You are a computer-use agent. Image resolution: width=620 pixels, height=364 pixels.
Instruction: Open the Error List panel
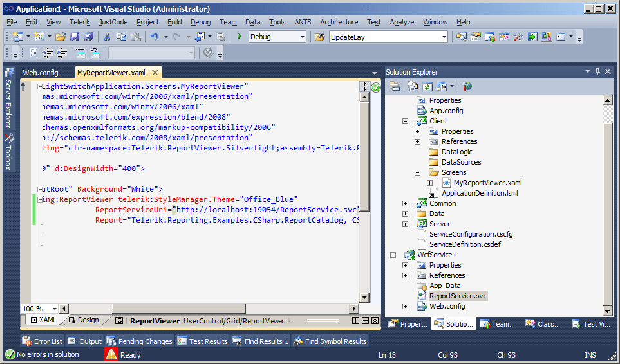[x=42, y=341]
